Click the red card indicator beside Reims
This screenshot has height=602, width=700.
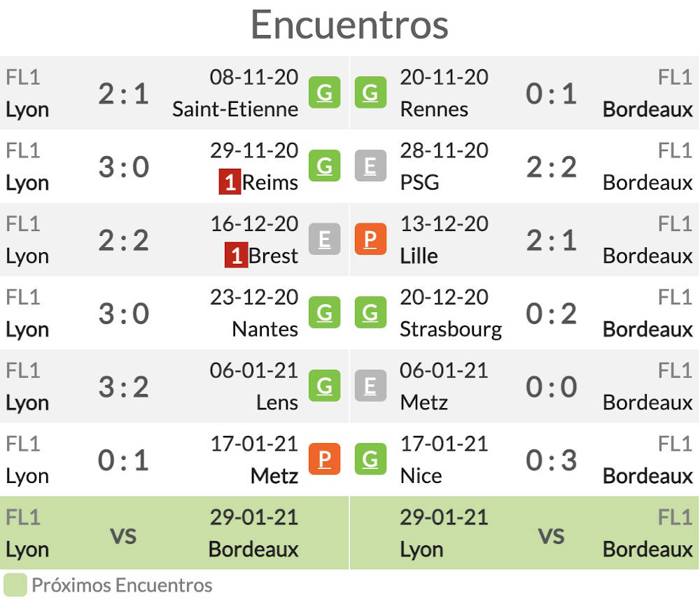pyautogui.click(x=230, y=182)
